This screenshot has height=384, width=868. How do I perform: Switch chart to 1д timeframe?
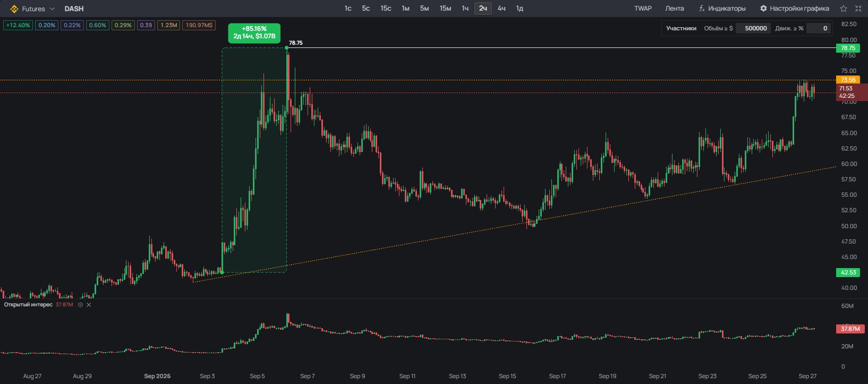tap(520, 9)
